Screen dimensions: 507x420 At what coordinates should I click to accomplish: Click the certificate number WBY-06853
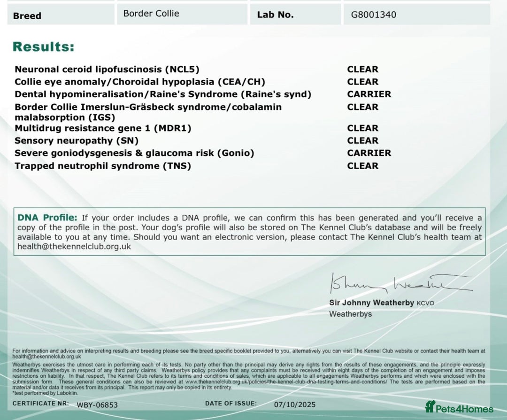[97, 404]
